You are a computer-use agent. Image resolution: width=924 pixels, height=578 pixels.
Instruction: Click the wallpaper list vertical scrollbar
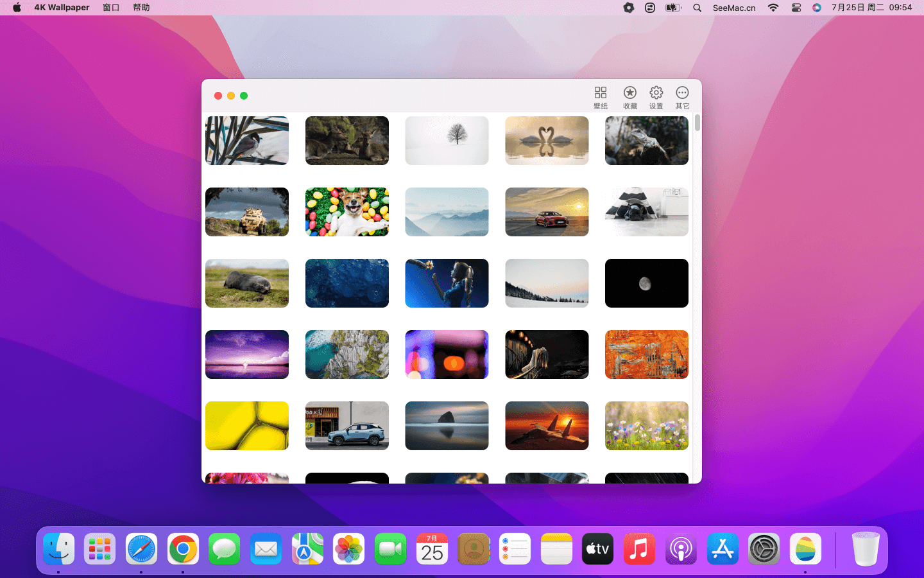click(697, 123)
